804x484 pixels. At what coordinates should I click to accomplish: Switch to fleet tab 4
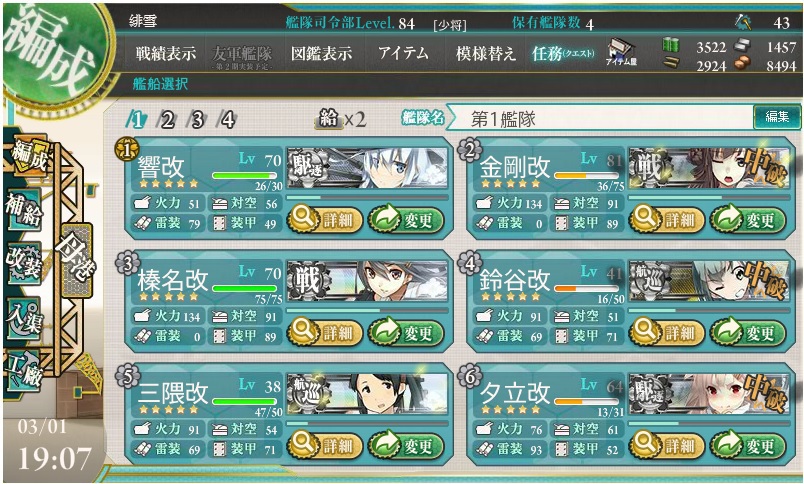click(x=227, y=120)
